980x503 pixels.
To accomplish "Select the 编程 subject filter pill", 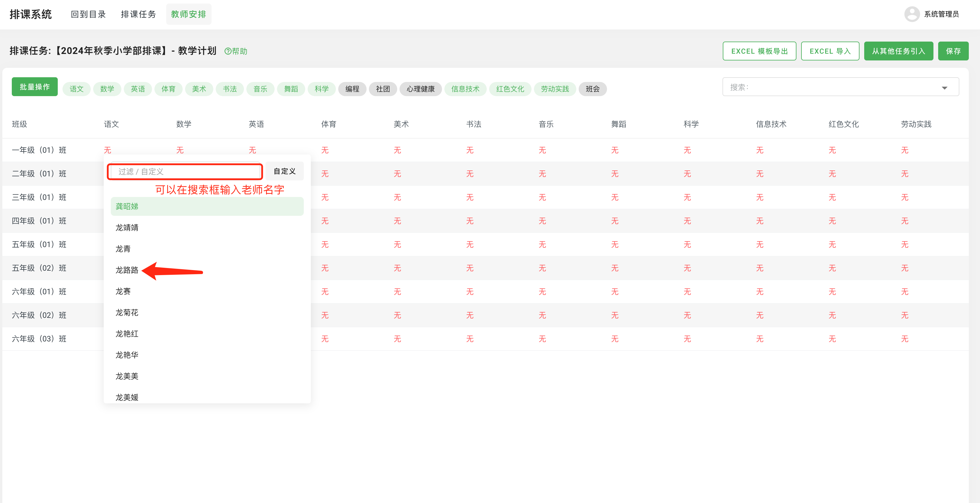I will (x=352, y=89).
